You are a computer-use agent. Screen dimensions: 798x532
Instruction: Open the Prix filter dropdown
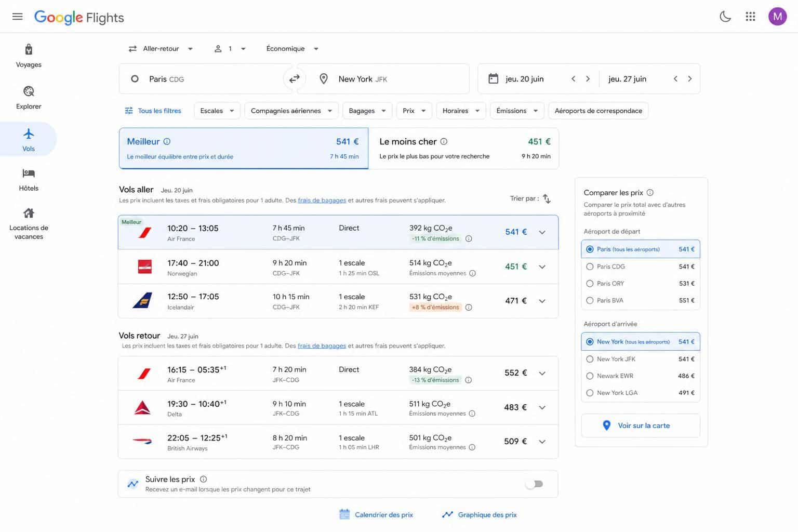click(414, 111)
